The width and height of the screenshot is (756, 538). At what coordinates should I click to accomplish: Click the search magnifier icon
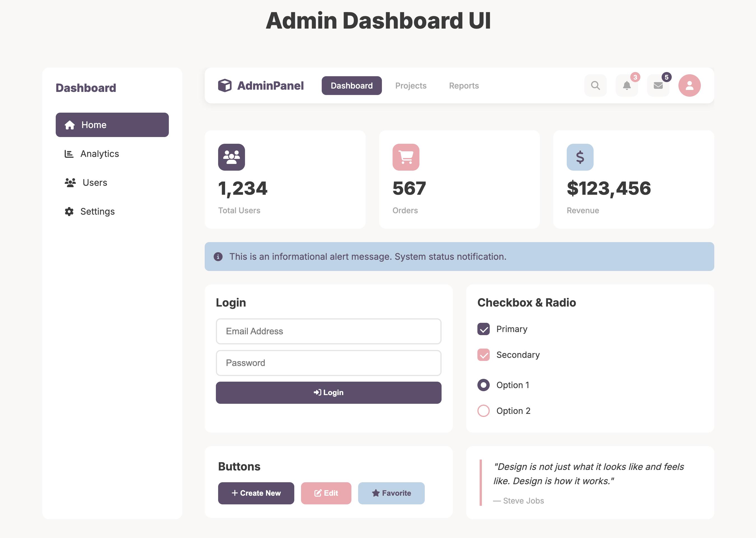point(595,85)
